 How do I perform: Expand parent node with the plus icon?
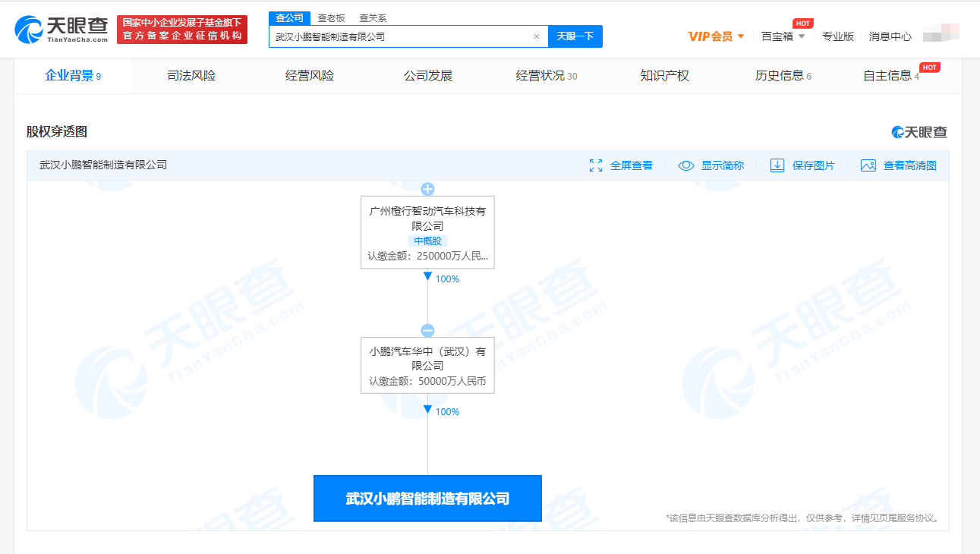(427, 189)
